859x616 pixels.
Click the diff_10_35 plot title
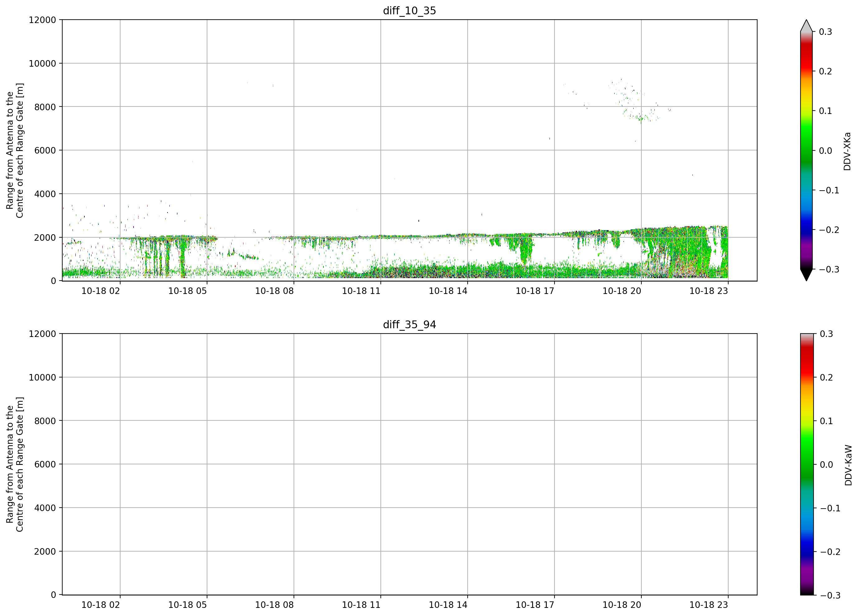point(409,11)
